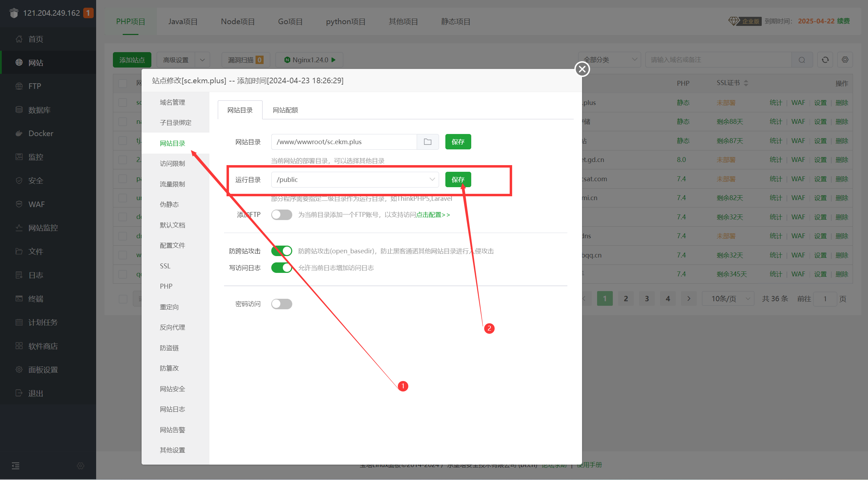The image size is (868, 480).
Task: Toggle the 防跨站攻击 switch
Action: click(x=281, y=251)
